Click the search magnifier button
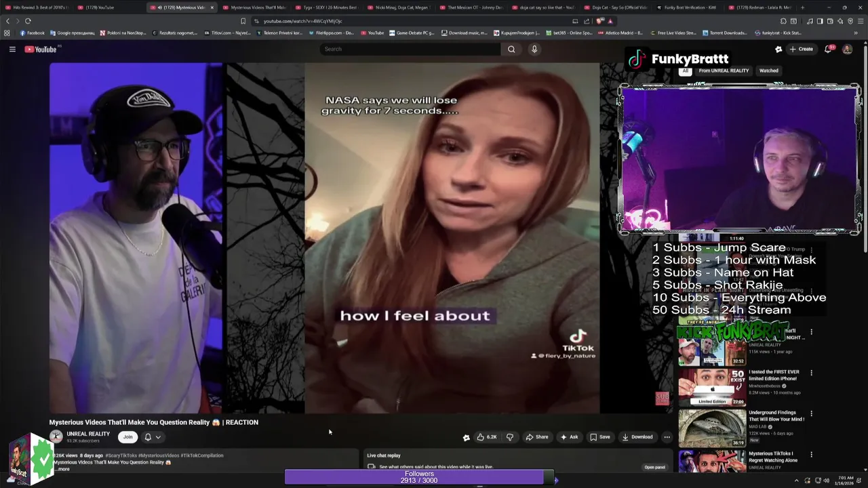Viewport: 868px width, 488px height. (511, 49)
